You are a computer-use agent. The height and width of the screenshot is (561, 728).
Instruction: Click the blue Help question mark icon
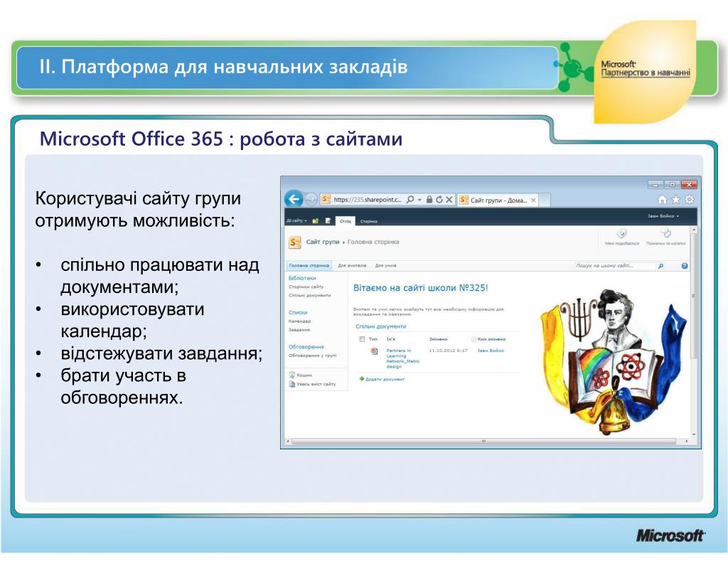coord(685,266)
